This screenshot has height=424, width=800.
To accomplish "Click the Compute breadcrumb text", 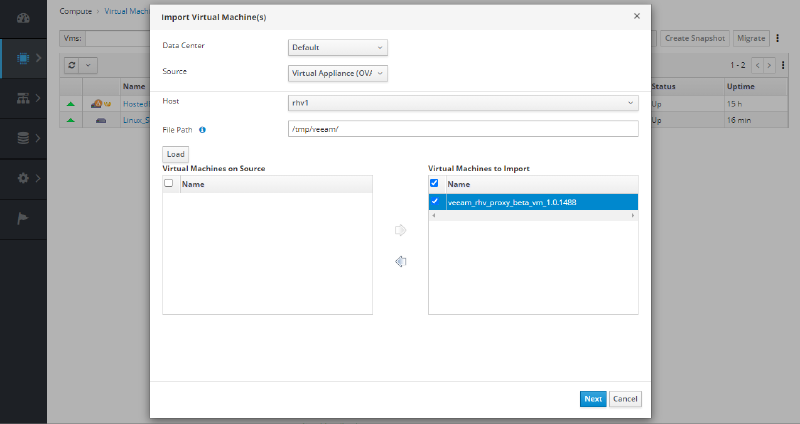I will pyautogui.click(x=76, y=11).
